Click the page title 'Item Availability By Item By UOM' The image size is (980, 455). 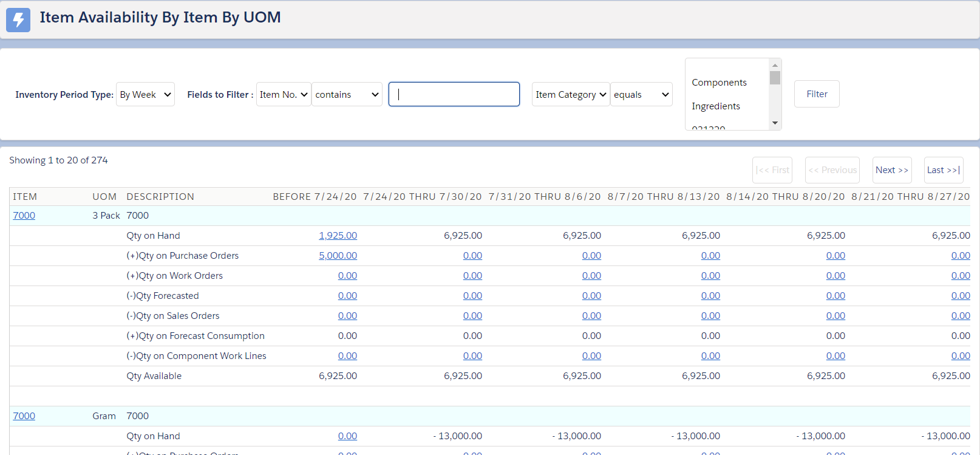point(160,18)
